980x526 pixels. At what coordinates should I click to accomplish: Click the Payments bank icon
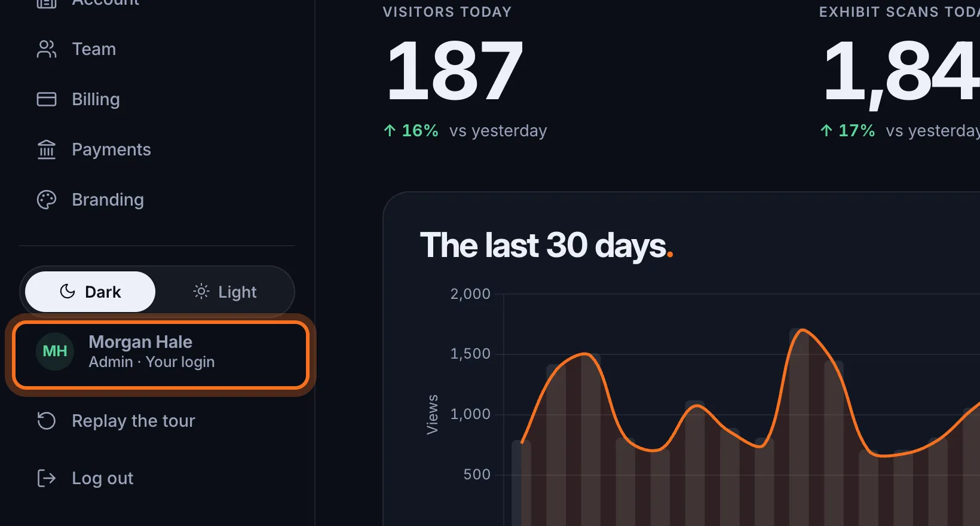pos(47,149)
